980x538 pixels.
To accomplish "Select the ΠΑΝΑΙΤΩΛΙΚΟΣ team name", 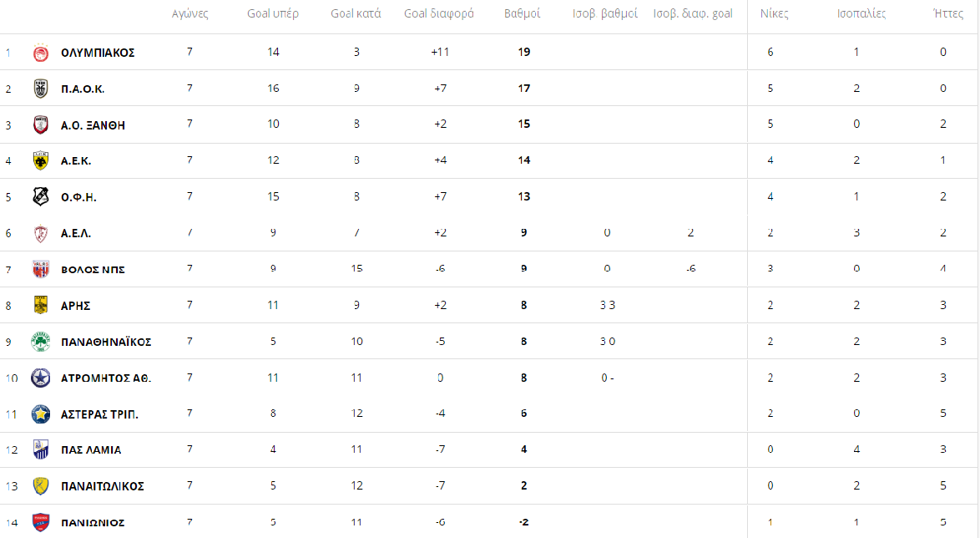I will pyautogui.click(x=103, y=486).
